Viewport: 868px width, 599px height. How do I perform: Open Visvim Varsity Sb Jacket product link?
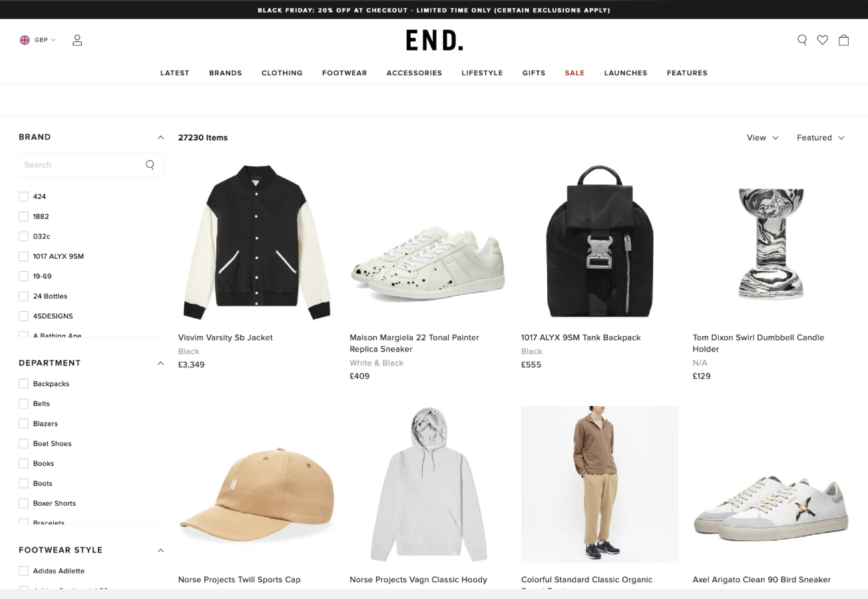click(x=226, y=337)
